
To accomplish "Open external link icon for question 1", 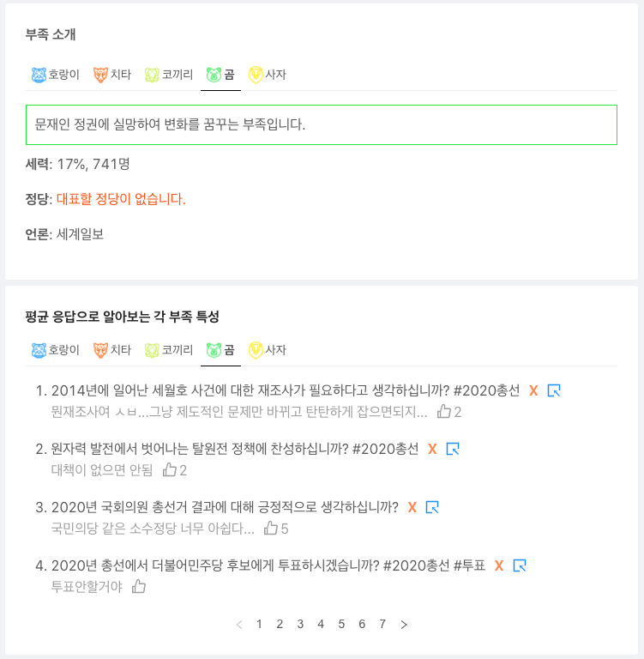I will click(554, 390).
